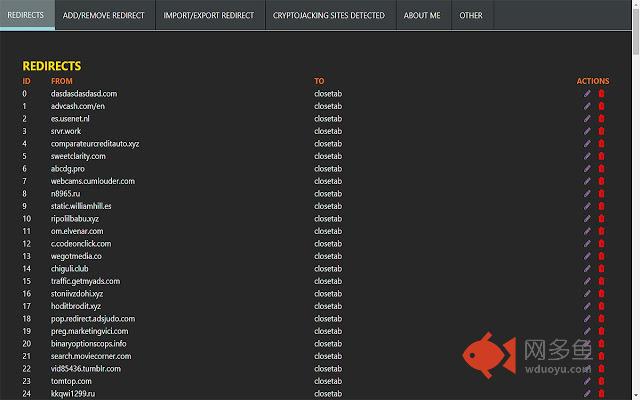Delete c.codeonclick.com redirect
The width and height of the screenshot is (640, 400).
point(601,244)
